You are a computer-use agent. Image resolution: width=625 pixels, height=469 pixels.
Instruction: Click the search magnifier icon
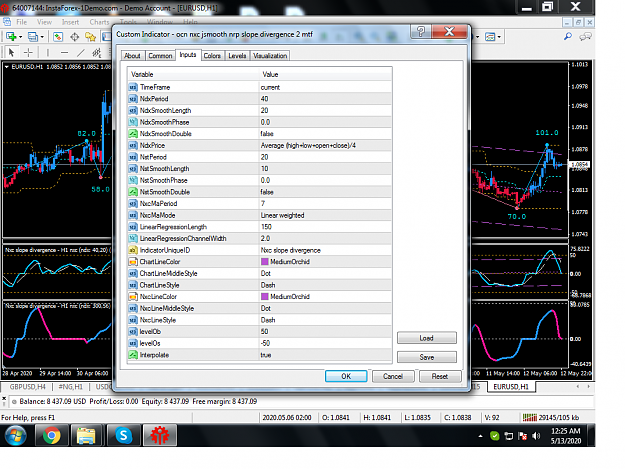[x=568, y=37]
